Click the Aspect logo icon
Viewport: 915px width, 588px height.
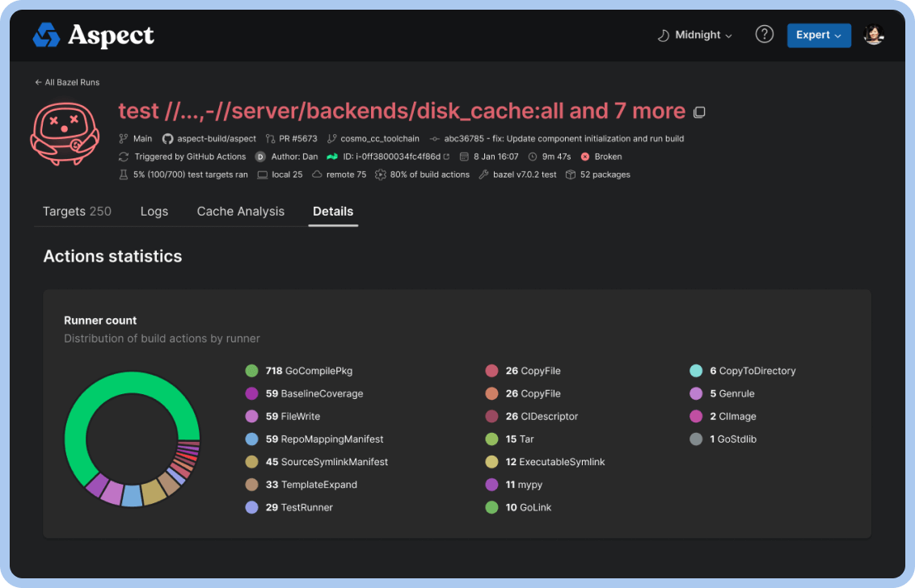[46, 35]
